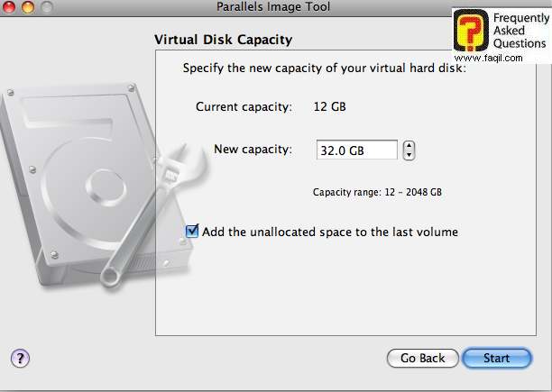
Task: Click the New capacity 32.0 GB field
Action: (356, 150)
